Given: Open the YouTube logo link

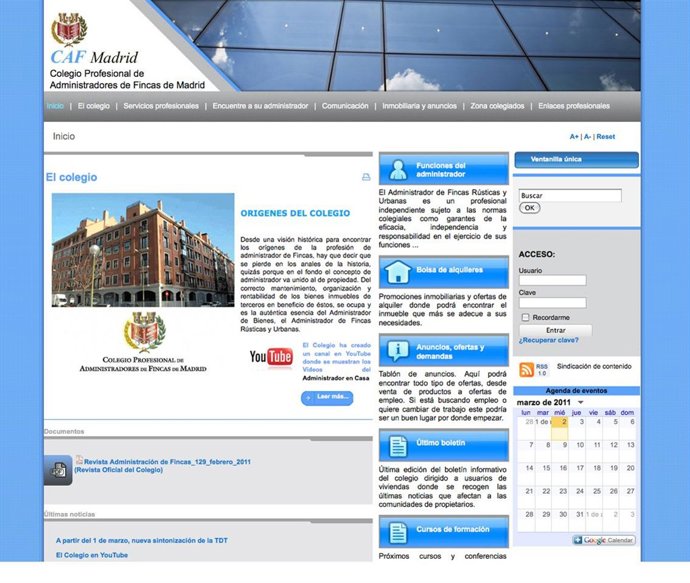Looking at the screenshot, I should point(271,357).
